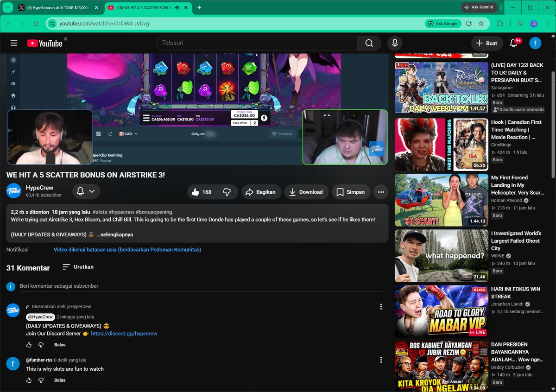Open the Buat create menu
This screenshot has width=556, height=392.
pyautogui.click(x=487, y=43)
